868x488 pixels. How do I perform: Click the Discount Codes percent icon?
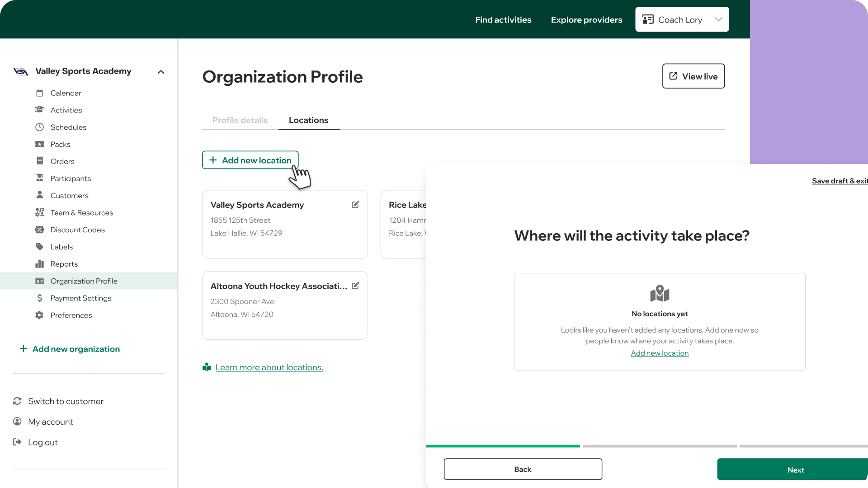40,230
